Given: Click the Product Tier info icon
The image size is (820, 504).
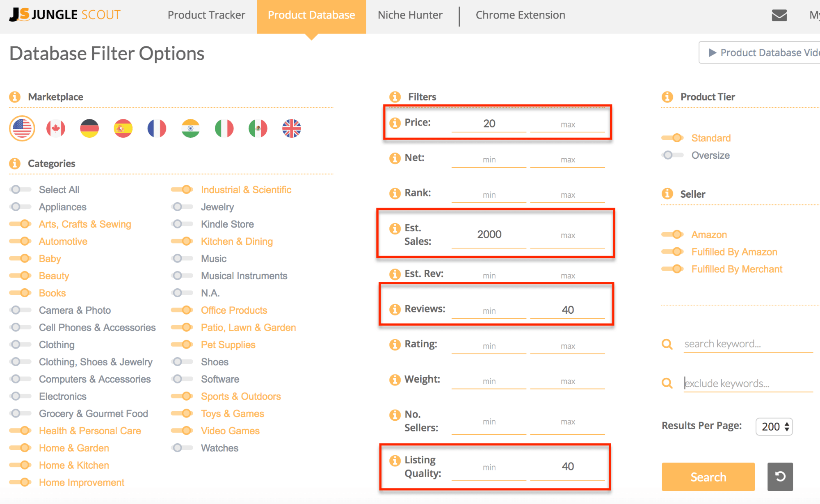Looking at the screenshot, I should pos(667,97).
